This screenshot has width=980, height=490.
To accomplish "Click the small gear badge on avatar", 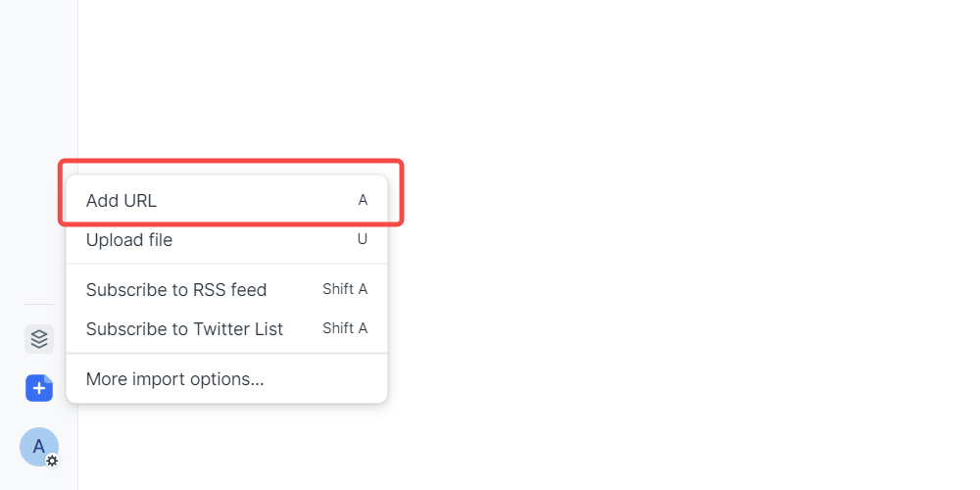I will (x=52, y=460).
